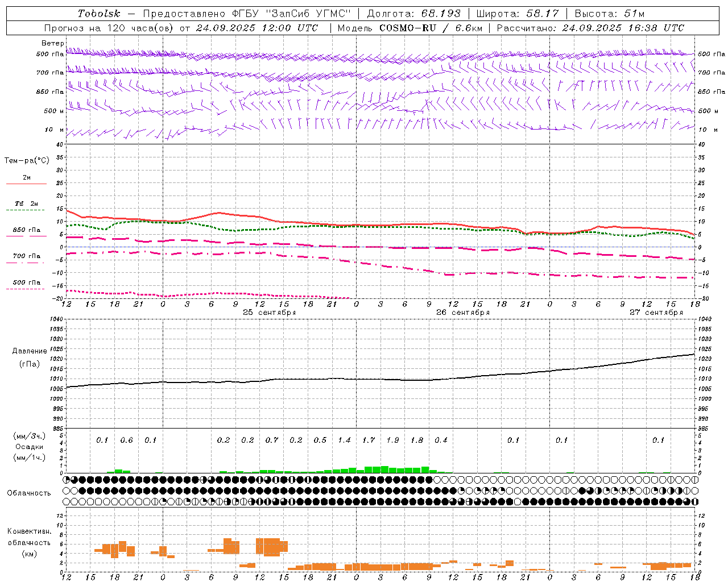The height and width of the screenshot is (582, 728).
Task: Click the model label COSMO-RU / 6.6км
Action: (x=431, y=28)
